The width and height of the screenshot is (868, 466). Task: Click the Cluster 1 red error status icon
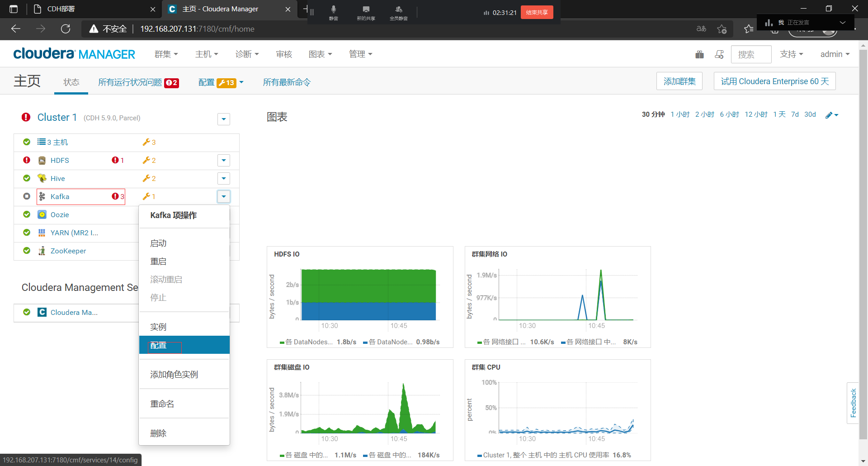[x=26, y=117]
